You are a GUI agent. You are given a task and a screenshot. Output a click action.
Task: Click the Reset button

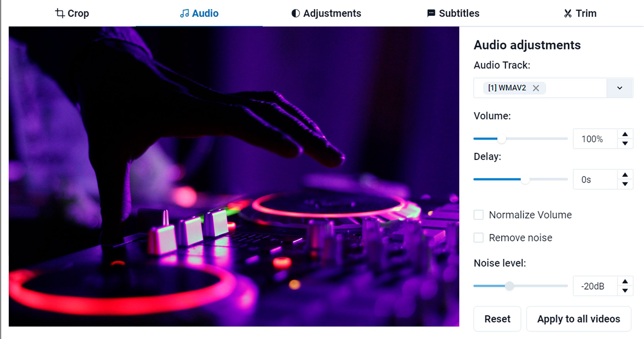(497, 319)
